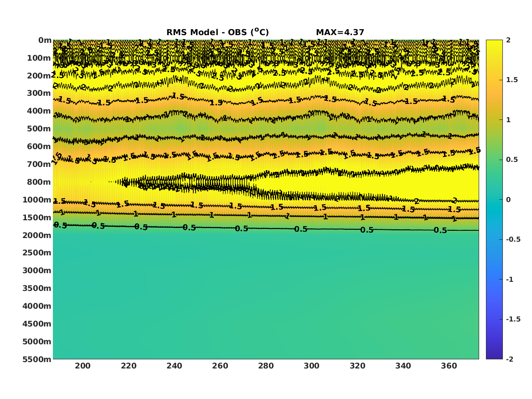
Task: Select the "500m" depth axis label
Action: click(39, 129)
